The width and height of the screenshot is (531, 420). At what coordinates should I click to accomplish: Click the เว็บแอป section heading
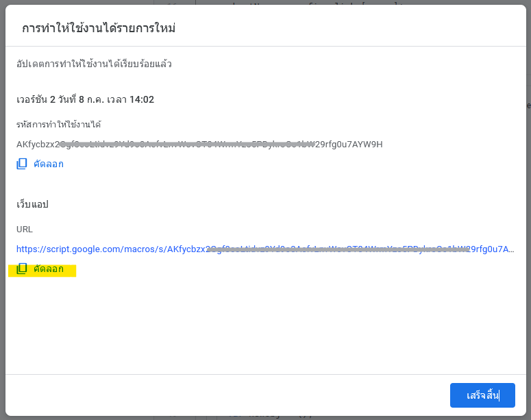point(32,204)
